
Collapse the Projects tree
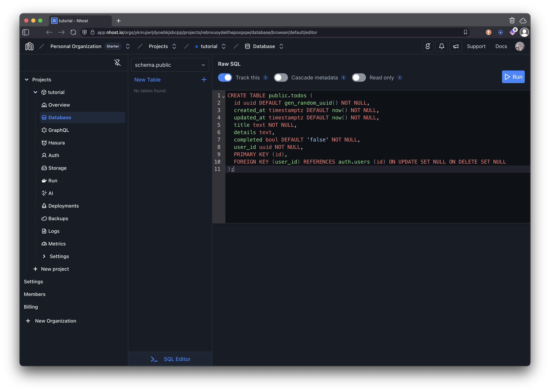pos(26,79)
